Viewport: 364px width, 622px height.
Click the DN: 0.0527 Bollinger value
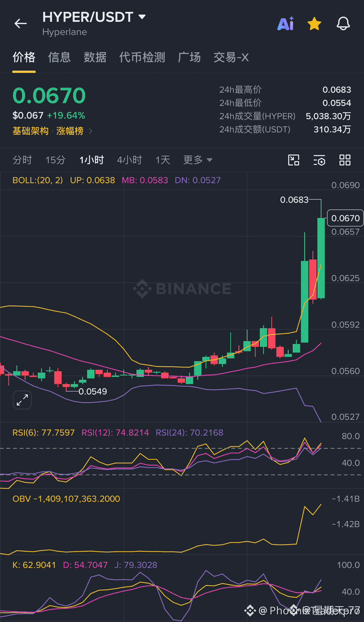(198, 180)
